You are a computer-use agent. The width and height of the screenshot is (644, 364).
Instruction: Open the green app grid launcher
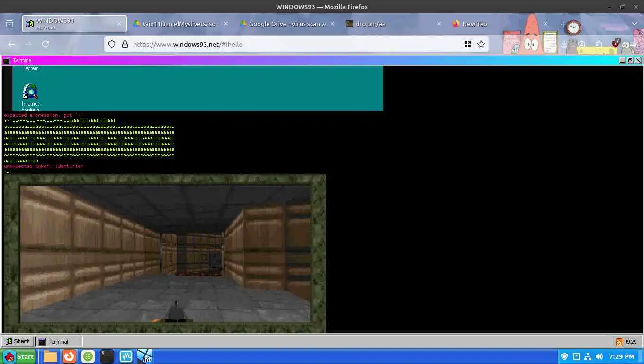pos(88,356)
